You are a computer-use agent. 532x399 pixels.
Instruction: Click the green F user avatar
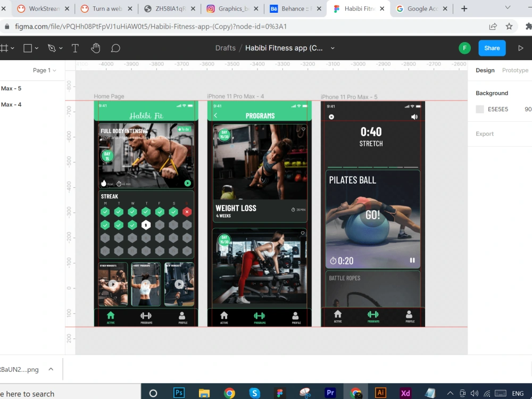pos(464,48)
